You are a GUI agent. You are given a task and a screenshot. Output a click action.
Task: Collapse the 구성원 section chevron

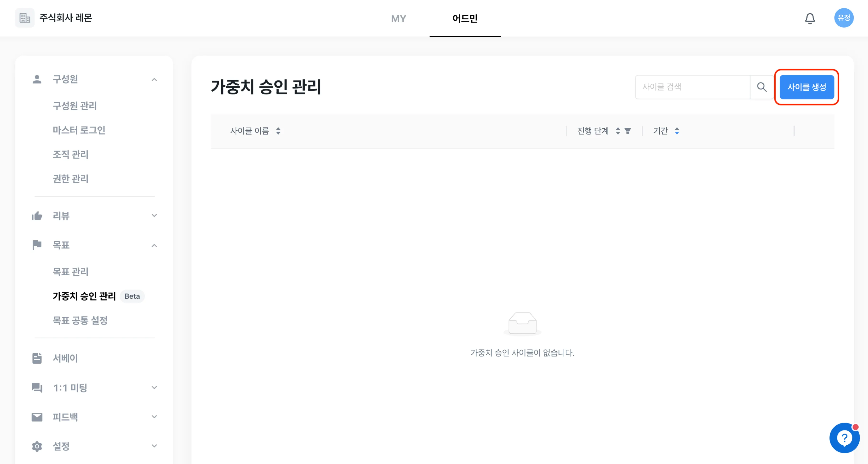point(154,80)
